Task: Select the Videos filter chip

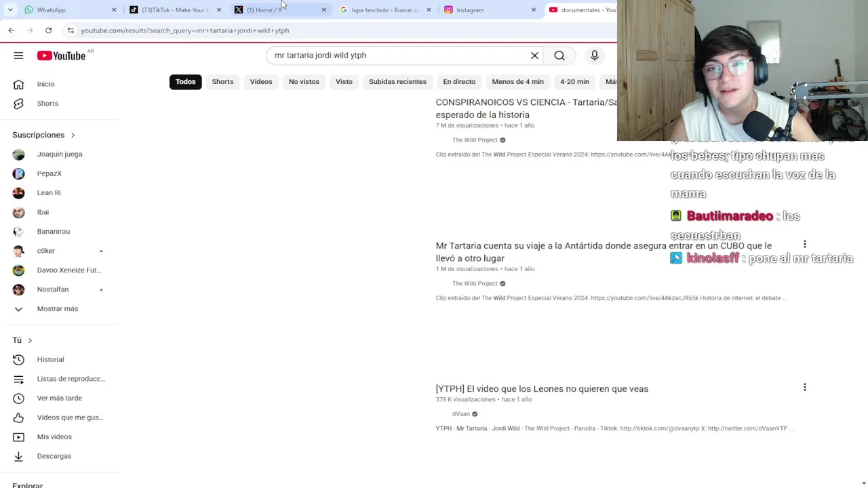Action: pos(261,82)
